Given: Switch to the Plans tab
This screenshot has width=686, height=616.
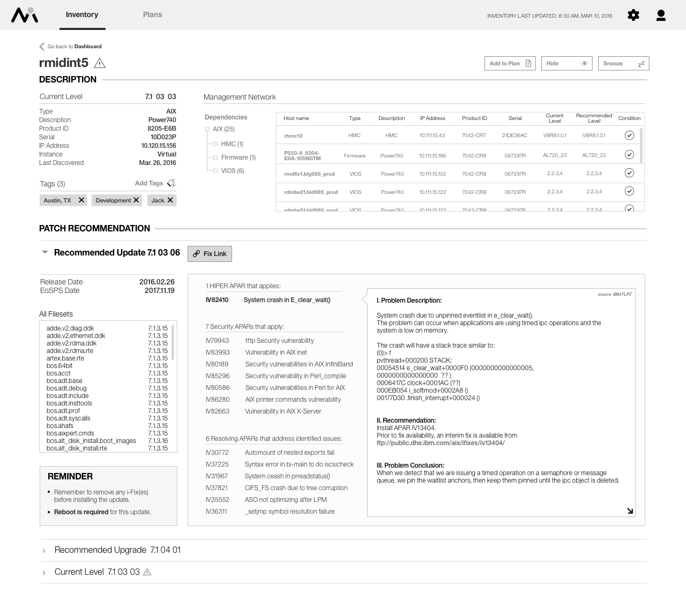Looking at the screenshot, I should pyautogui.click(x=152, y=15).
